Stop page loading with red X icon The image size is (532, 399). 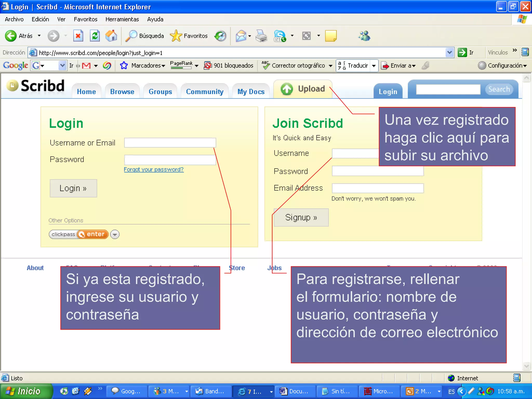pyautogui.click(x=78, y=36)
